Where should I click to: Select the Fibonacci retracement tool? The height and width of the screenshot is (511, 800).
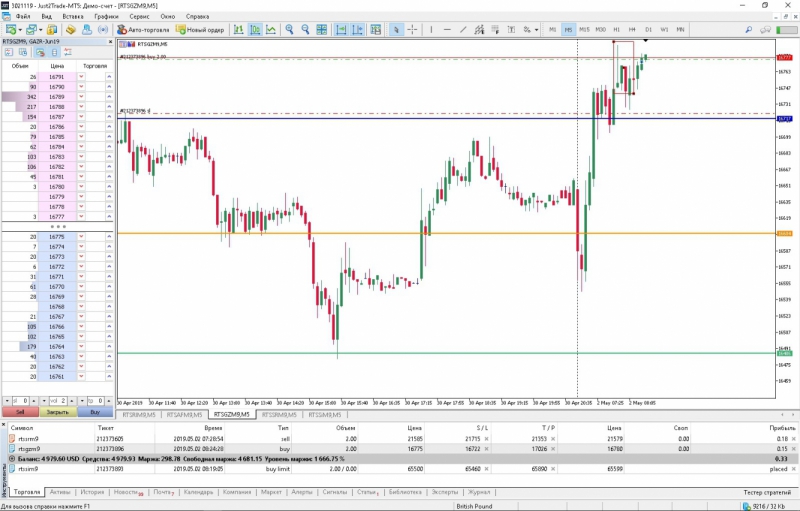tap(495, 30)
